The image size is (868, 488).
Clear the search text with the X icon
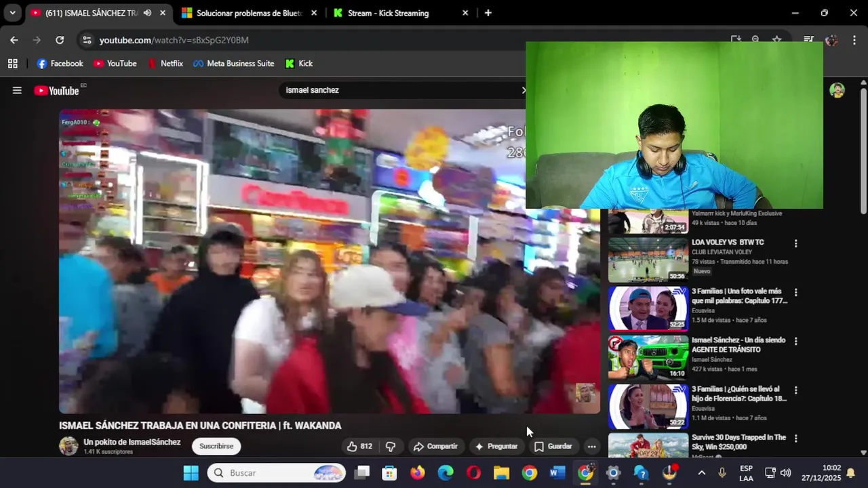523,90
